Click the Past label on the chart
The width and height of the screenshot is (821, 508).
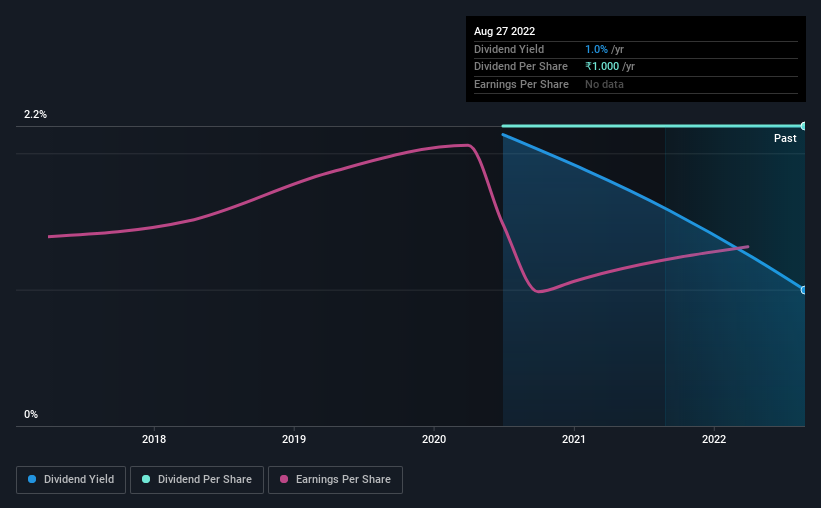coord(785,138)
